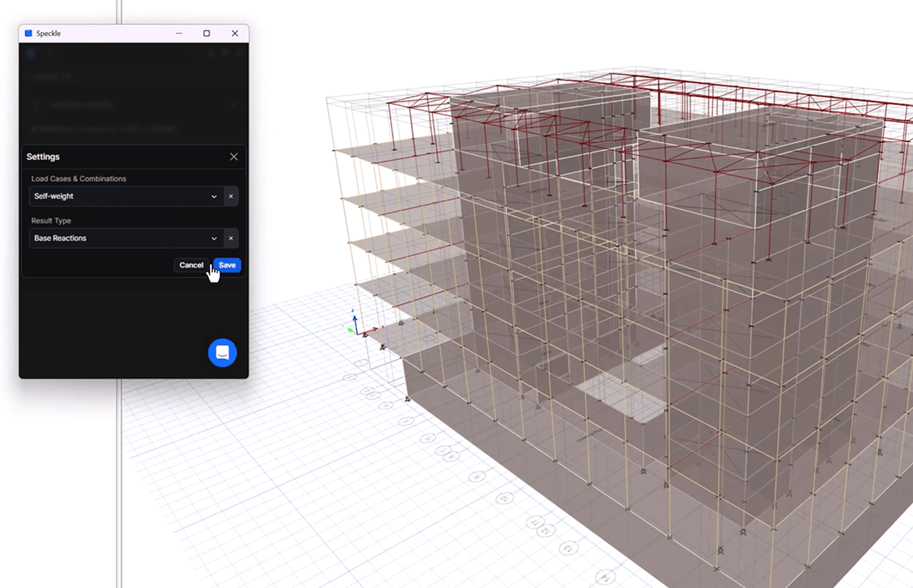
Task: Close the Settings dialog with X
Action: 234,157
